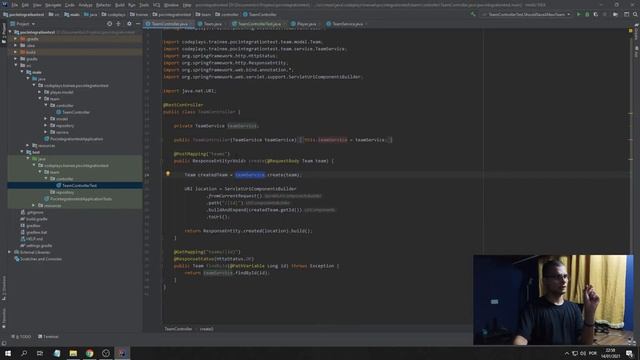Image resolution: width=640 pixels, height=360 pixels.
Task: Open IntelliJ IDEA taskbar icon
Action: pyautogui.click(x=122, y=353)
